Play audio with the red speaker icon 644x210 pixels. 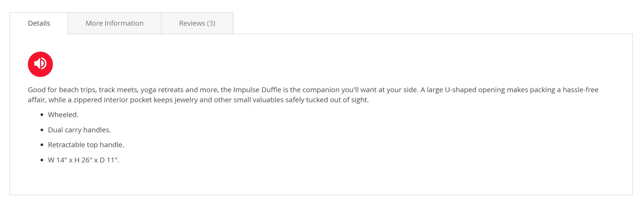coord(40,64)
